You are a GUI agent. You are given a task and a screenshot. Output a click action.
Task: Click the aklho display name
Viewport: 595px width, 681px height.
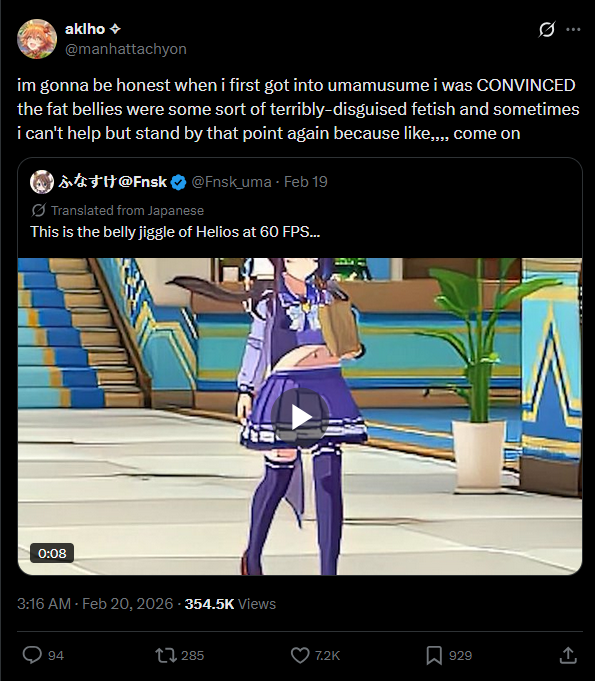85,29
